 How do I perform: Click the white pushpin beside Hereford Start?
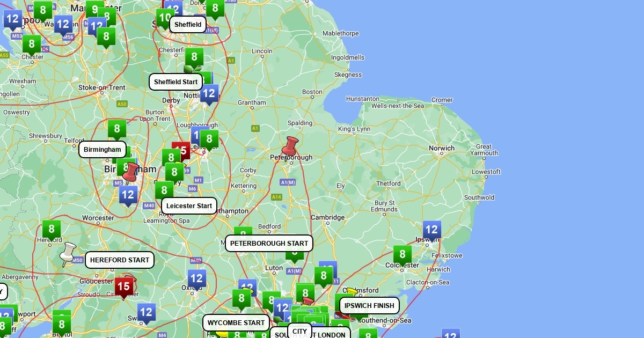click(x=68, y=253)
